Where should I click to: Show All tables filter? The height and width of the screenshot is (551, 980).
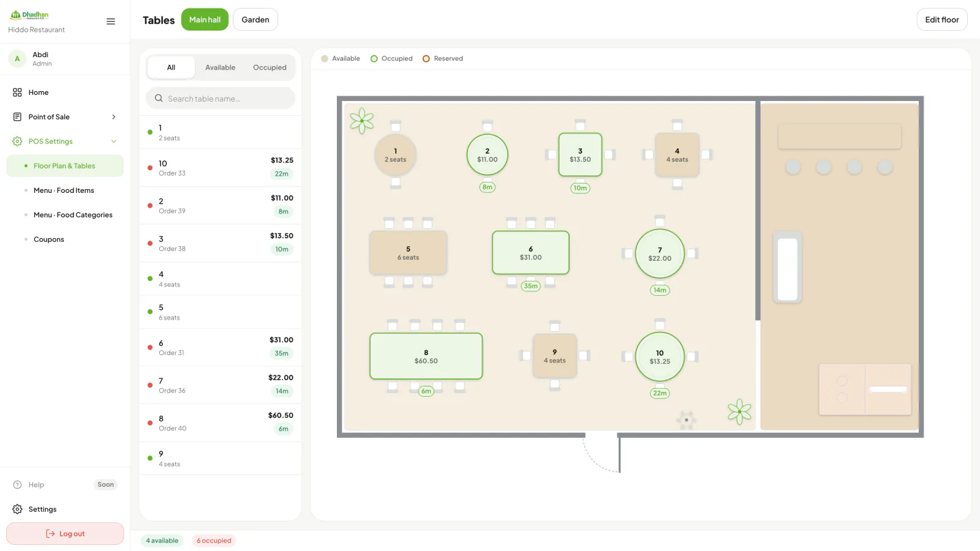(x=171, y=67)
